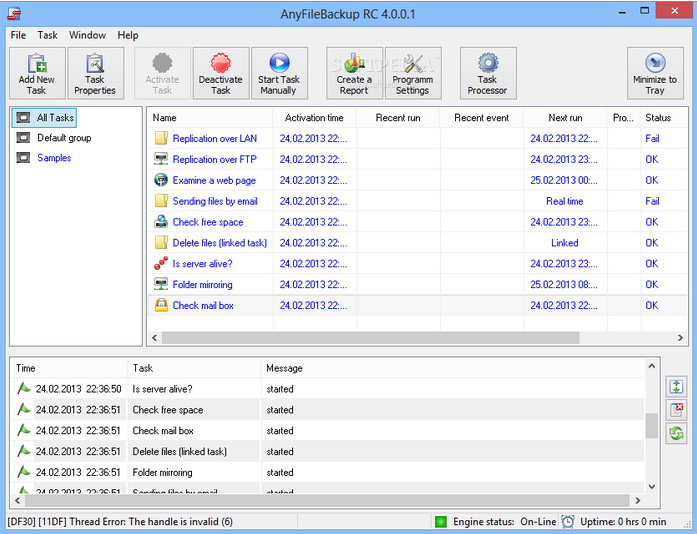Click Minimize to Tray button
The image size is (697, 534).
pyautogui.click(x=655, y=73)
